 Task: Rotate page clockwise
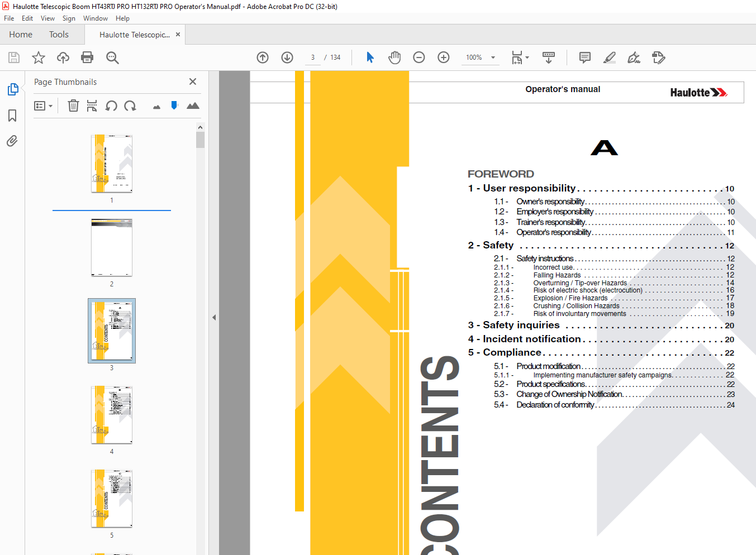pyautogui.click(x=130, y=106)
